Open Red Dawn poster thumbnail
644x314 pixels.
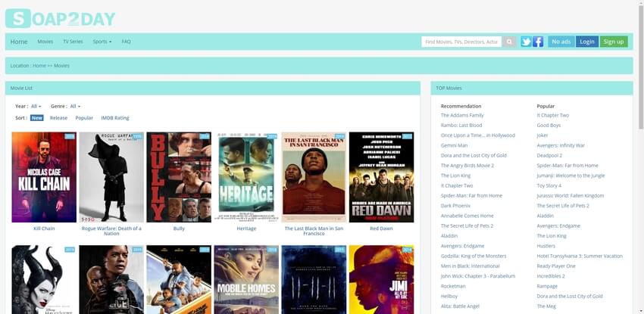coord(382,177)
